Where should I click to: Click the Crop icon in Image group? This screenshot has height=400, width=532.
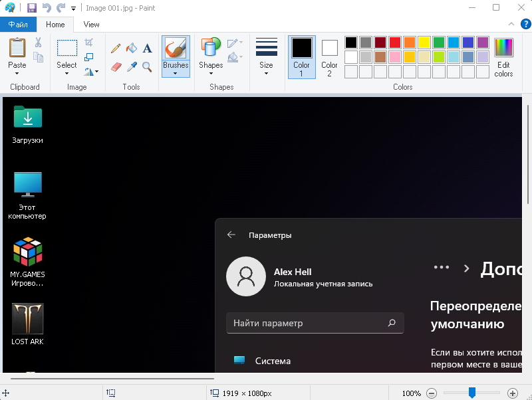coord(89,43)
